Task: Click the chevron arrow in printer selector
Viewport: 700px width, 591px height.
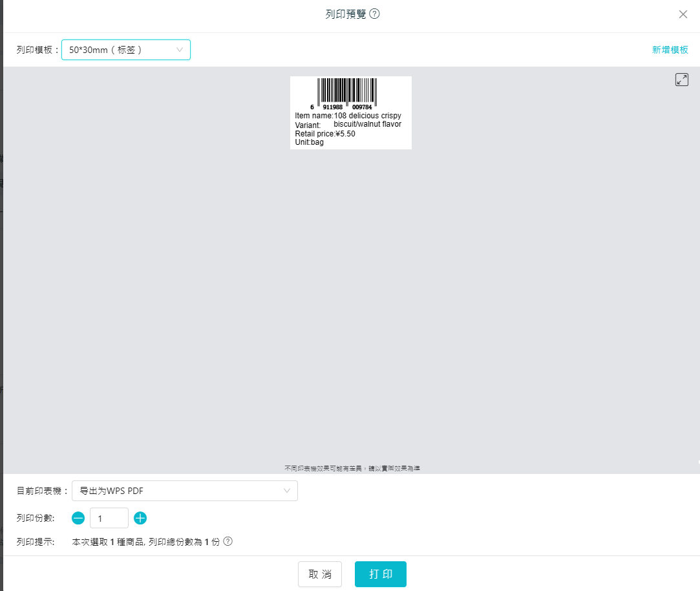Action: pyautogui.click(x=287, y=491)
